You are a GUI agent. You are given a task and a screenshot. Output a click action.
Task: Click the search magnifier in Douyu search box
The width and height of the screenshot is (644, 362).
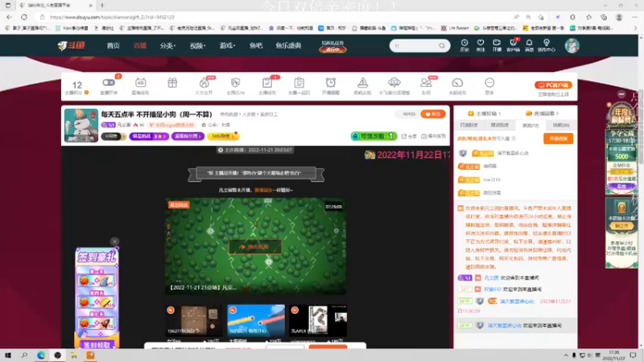click(x=441, y=46)
